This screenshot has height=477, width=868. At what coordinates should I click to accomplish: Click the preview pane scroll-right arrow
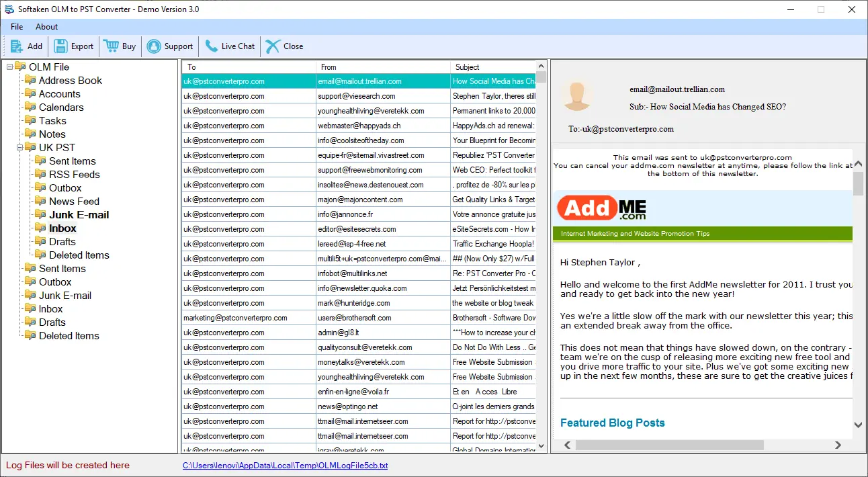(x=838, y=445)
